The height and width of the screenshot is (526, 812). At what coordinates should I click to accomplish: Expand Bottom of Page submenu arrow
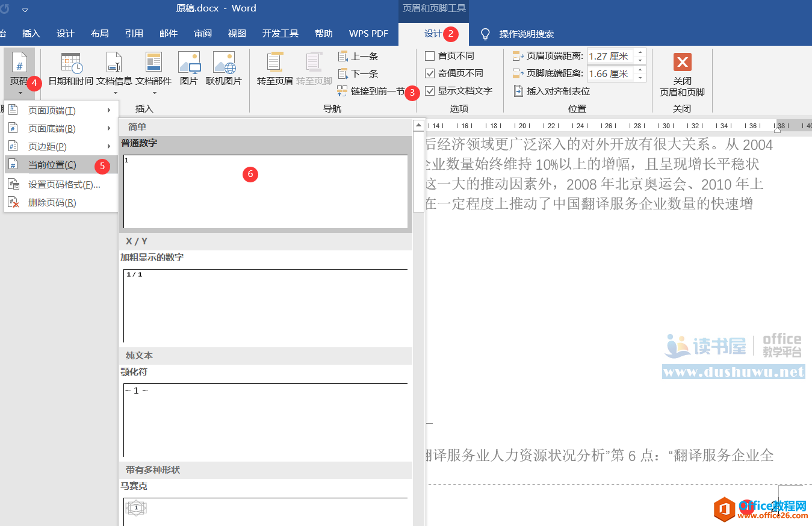[109, 128]
